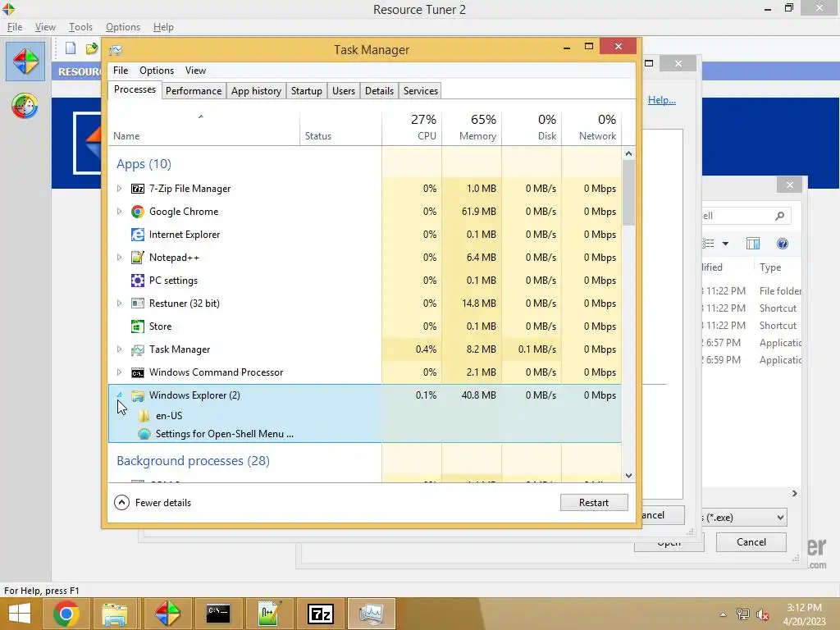This screenshot has width=840, height=630.
Task: Click the Restuner (32 bit) process icon
Action: point(138,304)
